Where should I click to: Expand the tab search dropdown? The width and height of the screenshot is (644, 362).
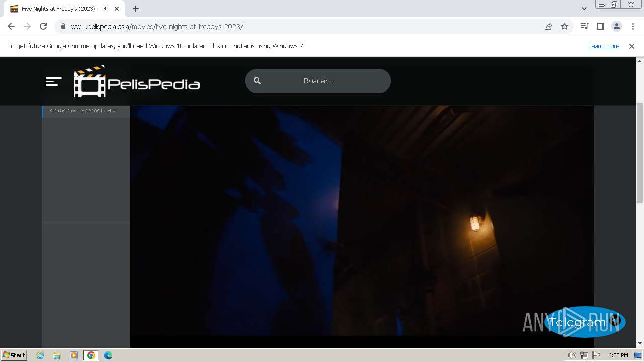pos(584,9)
